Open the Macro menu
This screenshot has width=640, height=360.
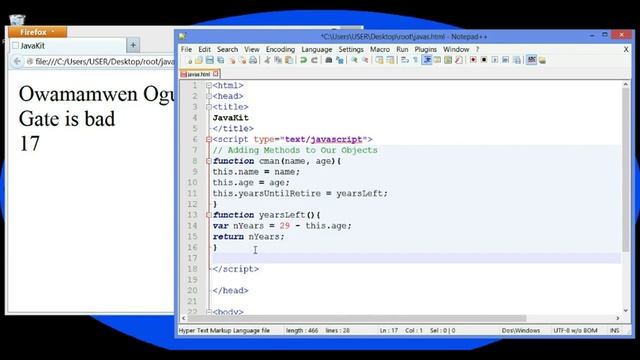pos(380,49)
